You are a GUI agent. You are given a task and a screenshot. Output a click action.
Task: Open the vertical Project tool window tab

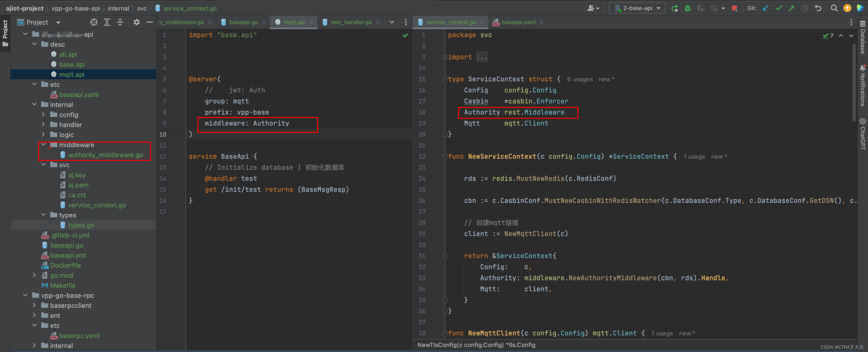pos(5,33)
